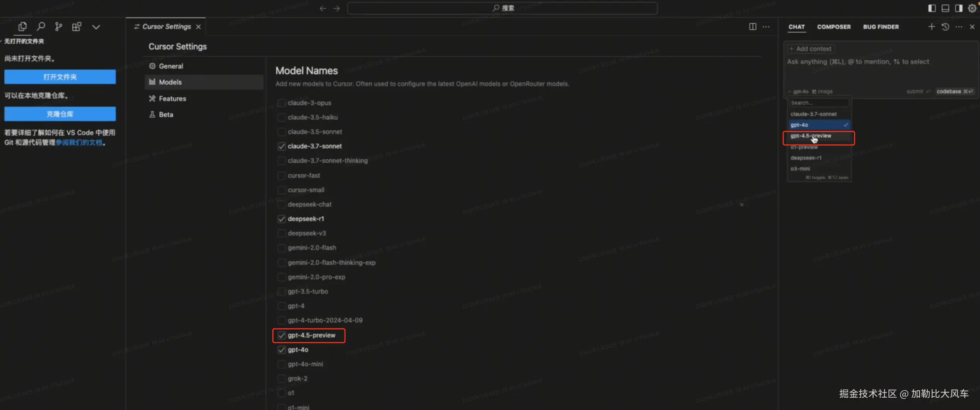This screenshot has height=410, width=980.
Task: Open the settings gear in title bar
Action: tap(972, 8)
